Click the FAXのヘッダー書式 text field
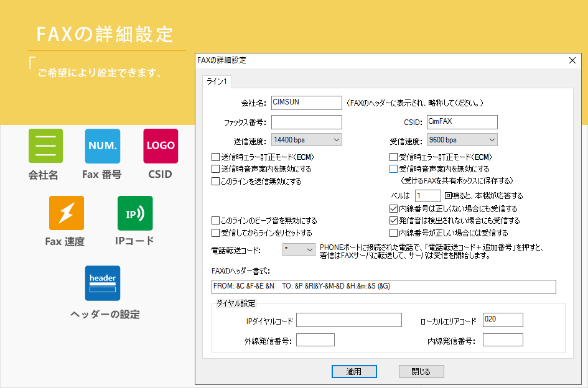Screen dimensions: 588x388 pyautogui.click(x=384, y=287)
